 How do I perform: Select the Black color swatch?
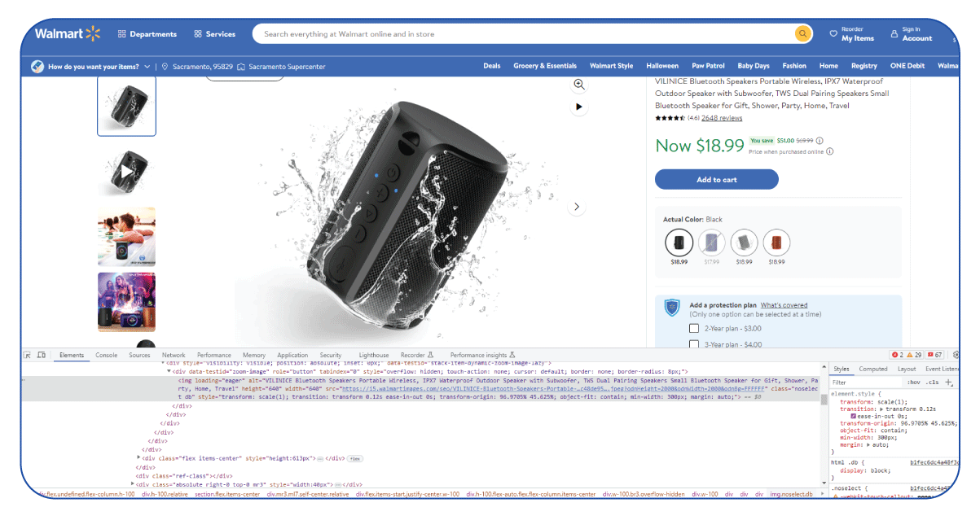point(679,243)
